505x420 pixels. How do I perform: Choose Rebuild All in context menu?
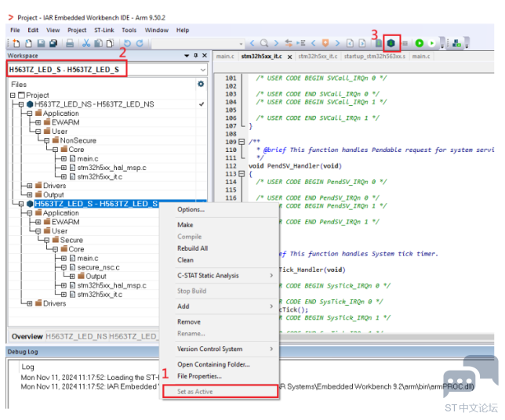pos(193,248)
